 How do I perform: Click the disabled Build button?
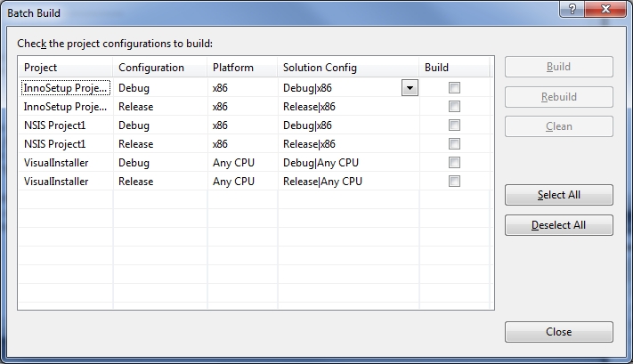(x=559, y=67)
